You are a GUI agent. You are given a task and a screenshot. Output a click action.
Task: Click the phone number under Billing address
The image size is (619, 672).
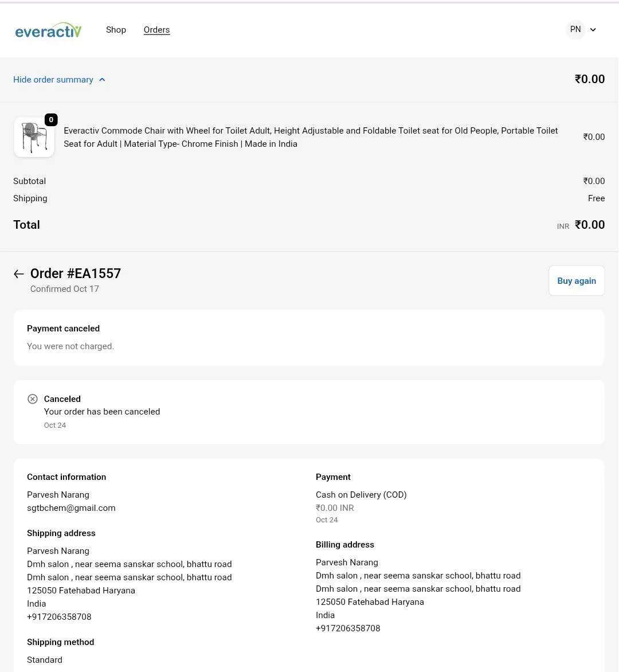pos(348,628)
